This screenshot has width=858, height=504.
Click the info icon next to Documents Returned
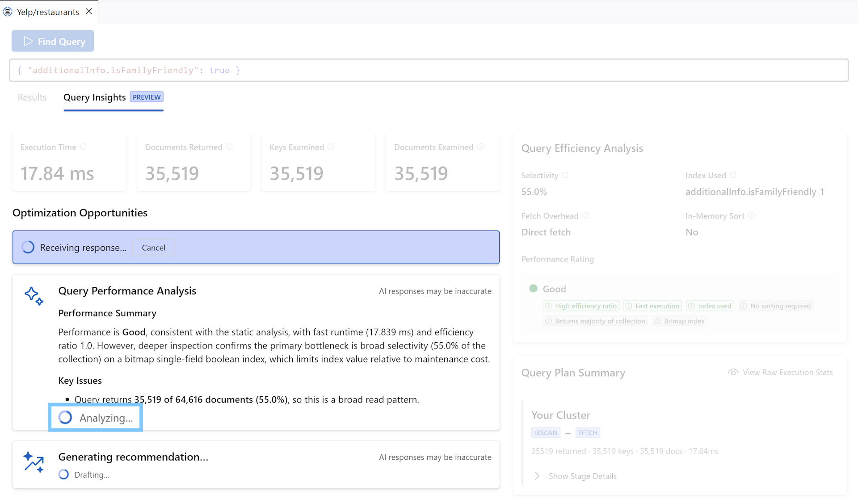[x=229, y=147]
